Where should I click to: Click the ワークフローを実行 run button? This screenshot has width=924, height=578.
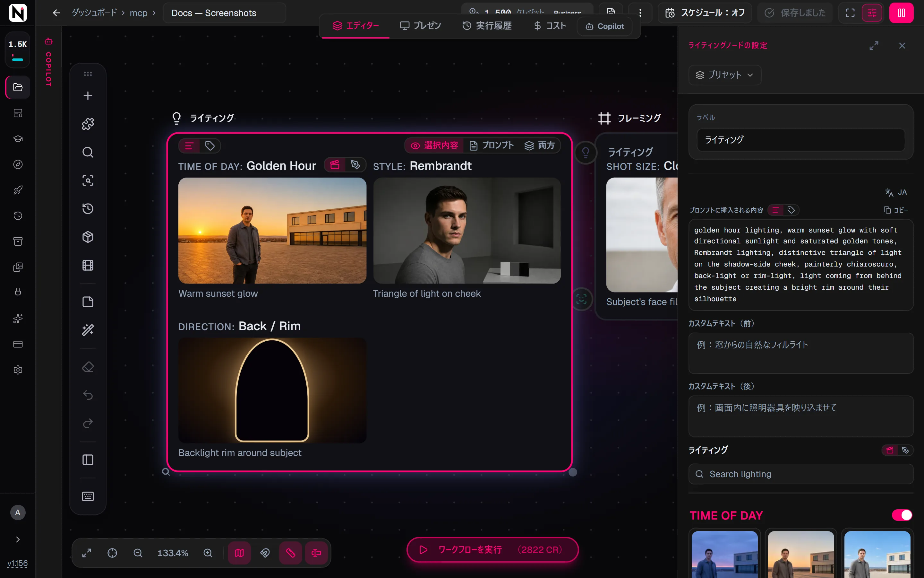[x=492, y=550]
